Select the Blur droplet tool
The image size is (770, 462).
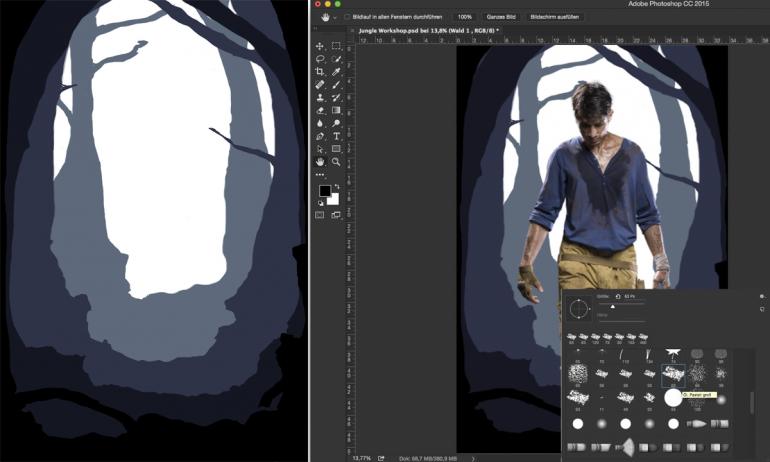point(320,123)
